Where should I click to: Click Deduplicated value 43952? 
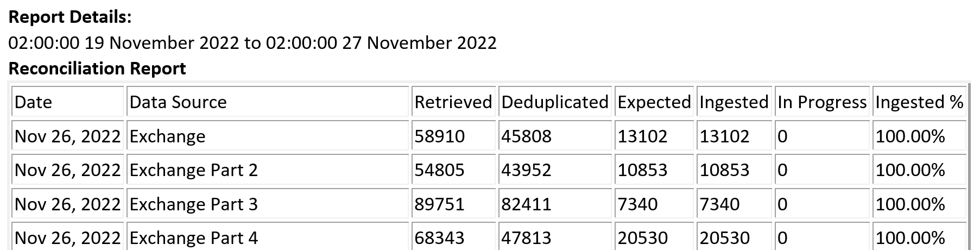(x=526, y=170)
